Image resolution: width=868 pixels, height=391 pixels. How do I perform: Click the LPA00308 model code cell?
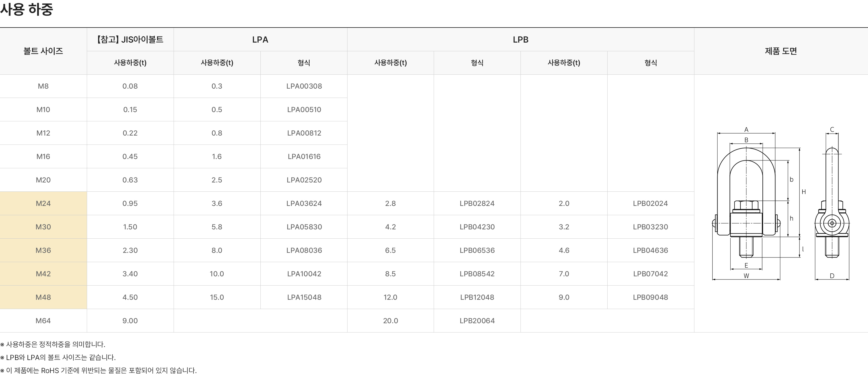coord(304,86)
